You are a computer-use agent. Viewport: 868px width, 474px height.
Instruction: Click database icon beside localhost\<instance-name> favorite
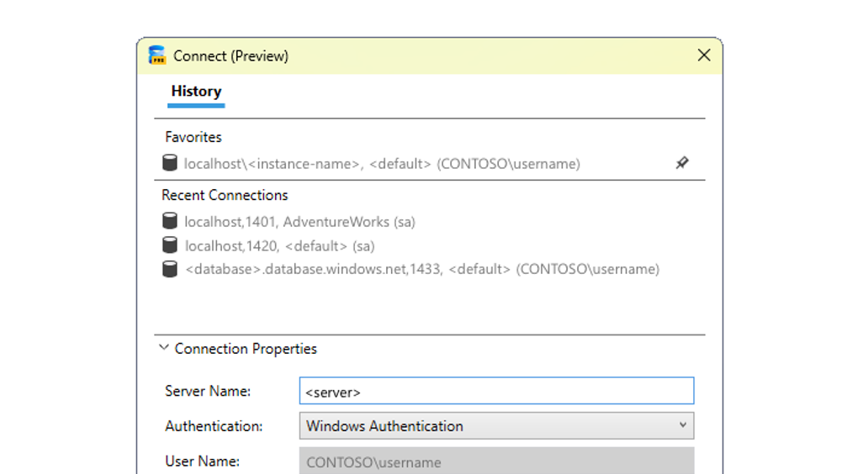pyautogui.click(x=170, y=163)
